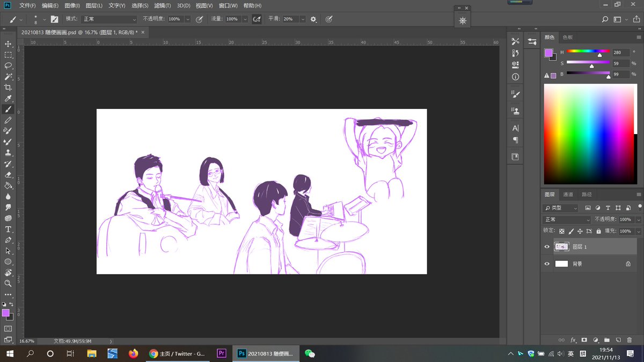Image resolution: width=644 pixels, height=362 pixels.
Task: Open WeChat from the taskbar
Action: [310, 353]
